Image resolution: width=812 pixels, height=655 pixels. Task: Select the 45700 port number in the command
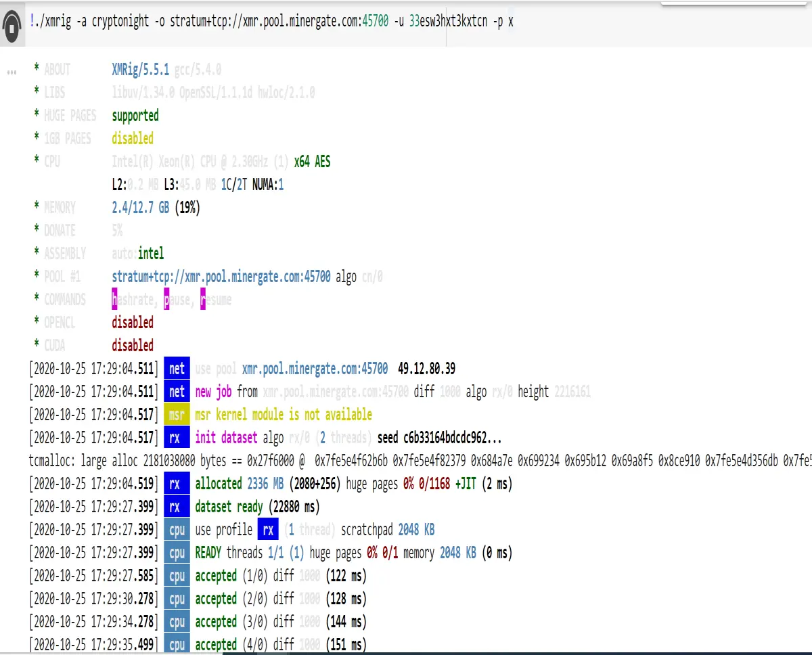coord(376,21)
